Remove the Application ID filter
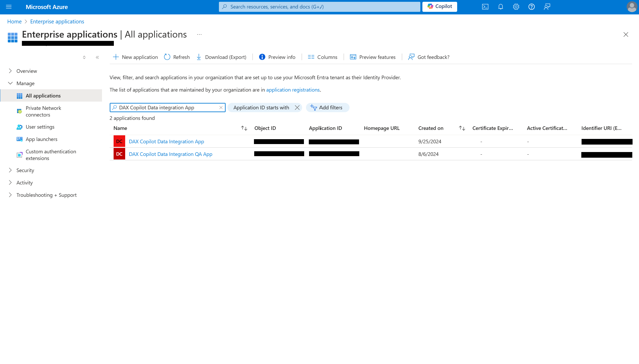The height and width of the screenshot is (364, 639). (297, 108)
